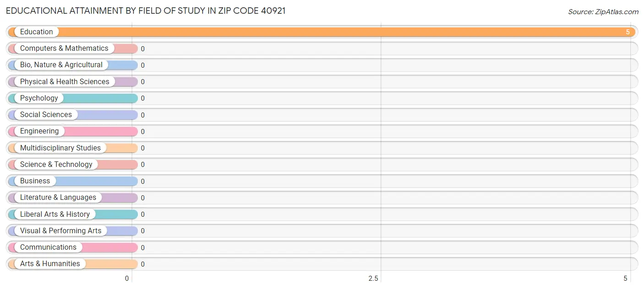644x289 pixels.
Task: Click the value 5 on Education bar
Action: tap(628, 32)
